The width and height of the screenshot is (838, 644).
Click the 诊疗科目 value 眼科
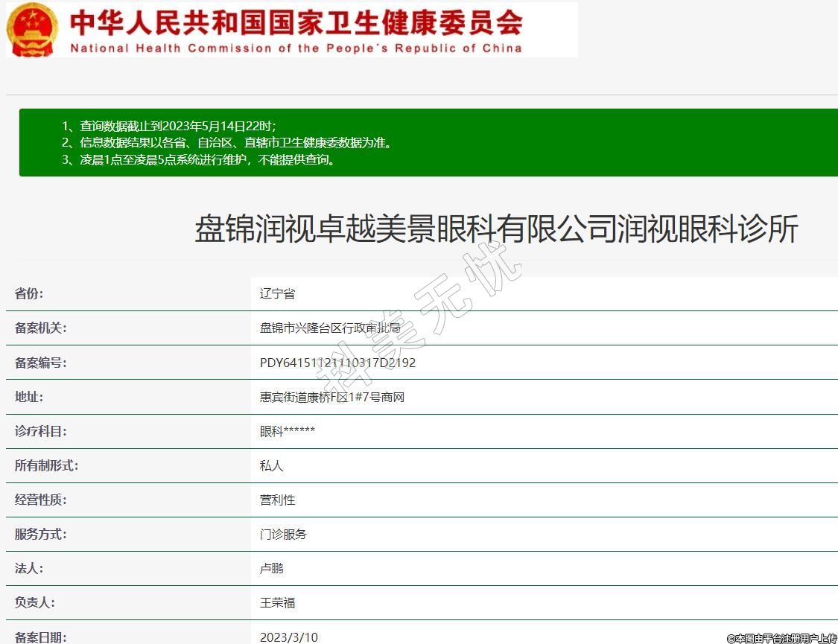pos(287,432)
